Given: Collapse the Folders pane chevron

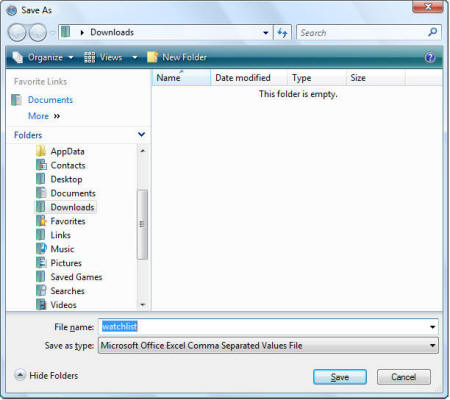Looking at the screenshot, I should 142,134.
